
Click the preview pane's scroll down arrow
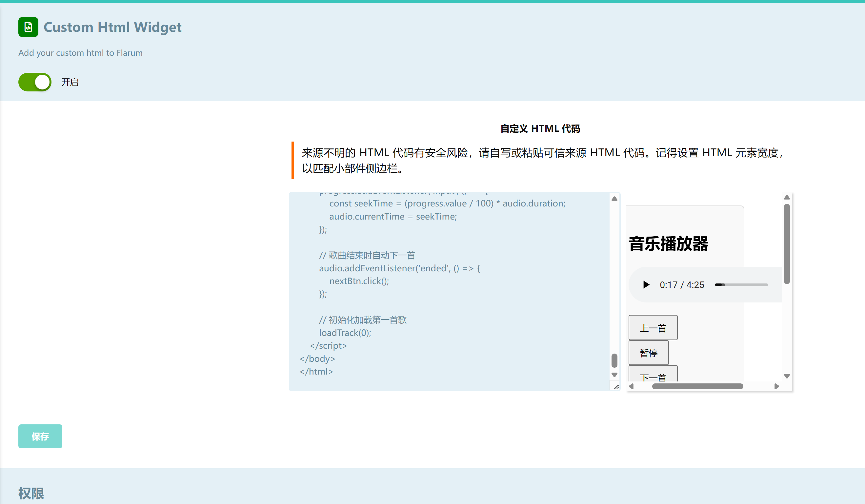[787, 376]
